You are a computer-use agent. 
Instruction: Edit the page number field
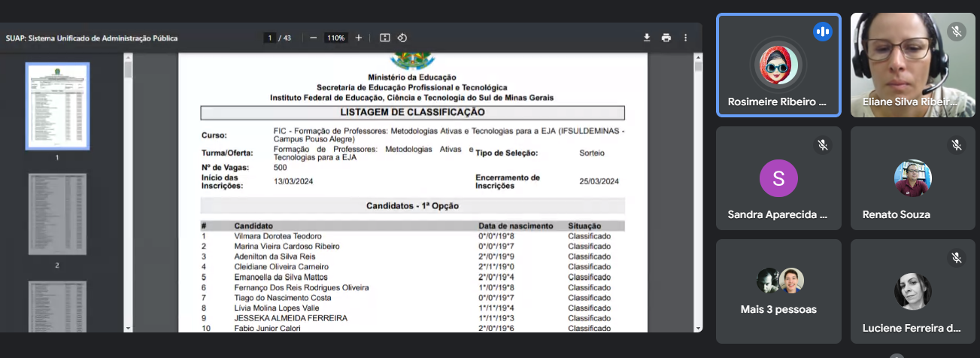tap(269, 38)
